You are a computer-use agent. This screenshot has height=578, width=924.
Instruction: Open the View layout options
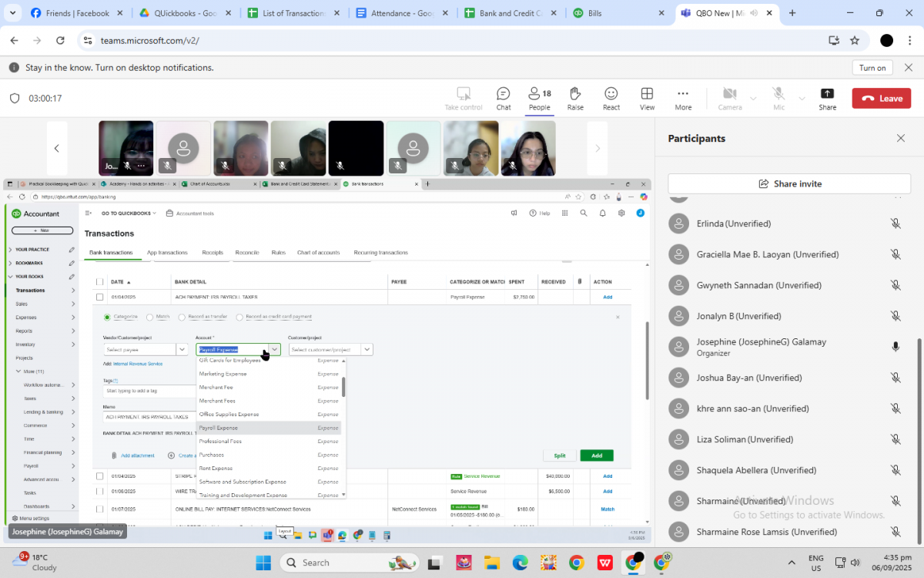(647, 98)
